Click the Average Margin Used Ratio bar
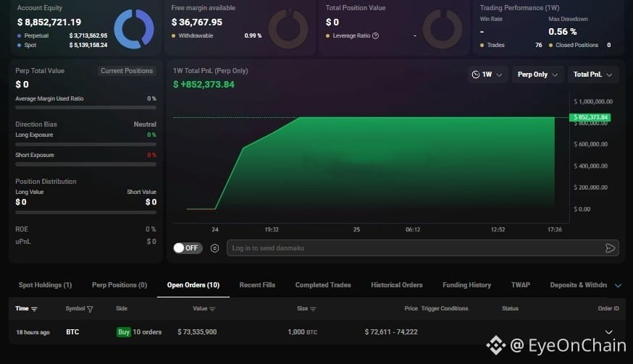 pyautogui.click(x=85, y=108)
